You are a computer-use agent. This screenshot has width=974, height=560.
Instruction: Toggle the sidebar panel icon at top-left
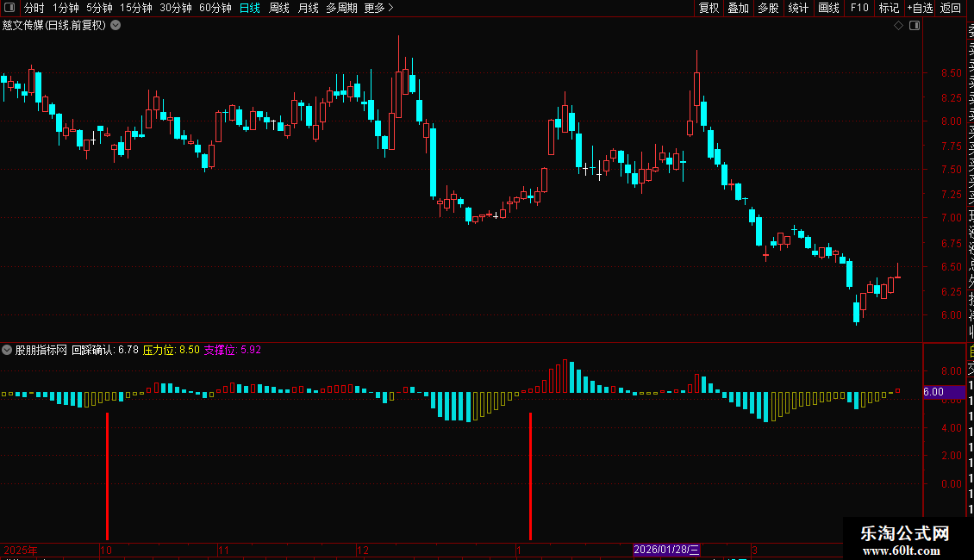point(9,8)
